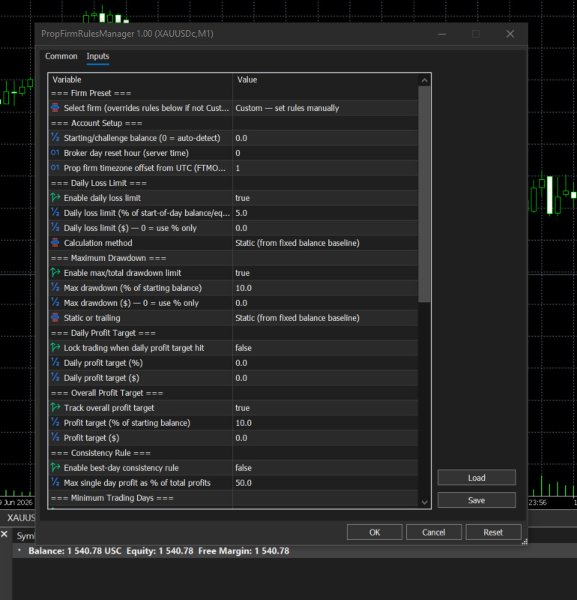Click the bool icon beside Enable daily loss limit
This screenshot has width=577, height=600.
[55, 198]
